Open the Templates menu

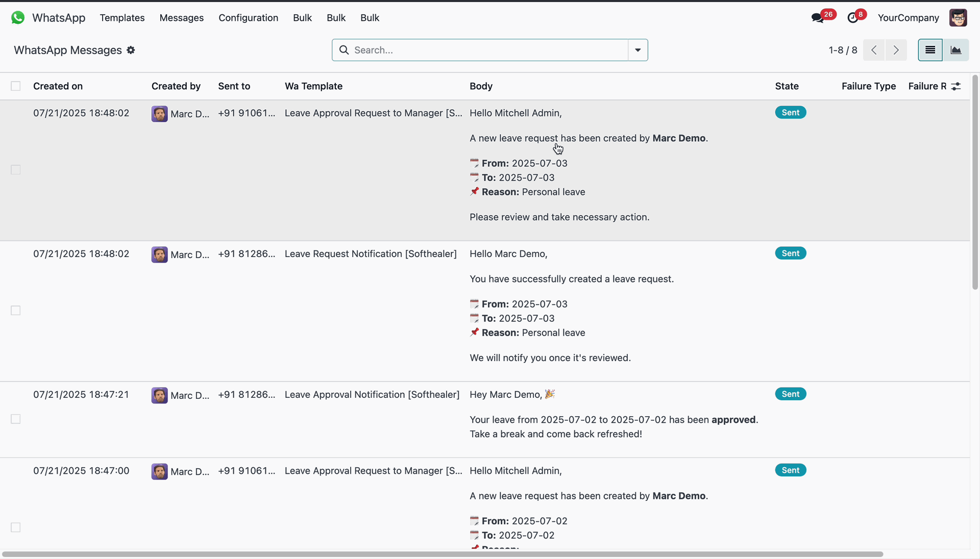tap(122, 18)
